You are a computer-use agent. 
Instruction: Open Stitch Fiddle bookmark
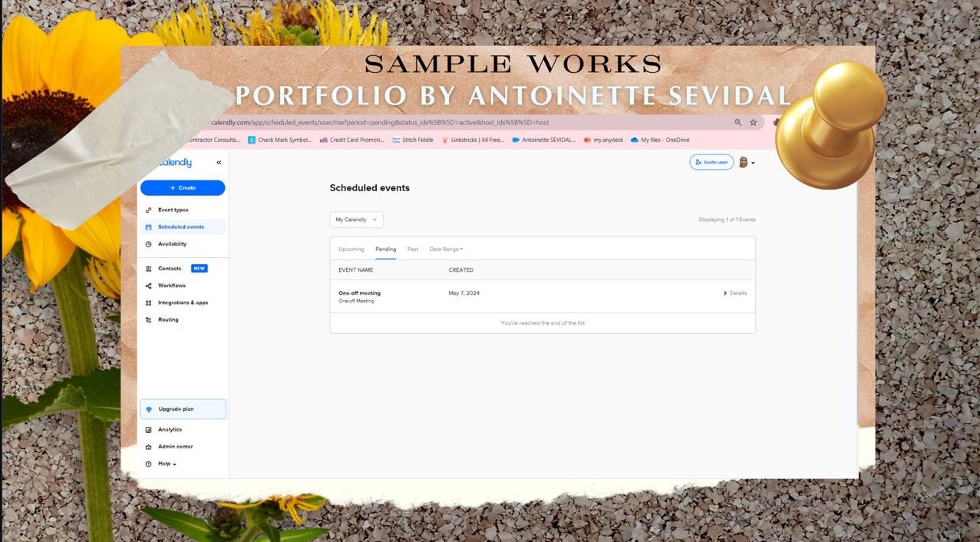point(413,140)
